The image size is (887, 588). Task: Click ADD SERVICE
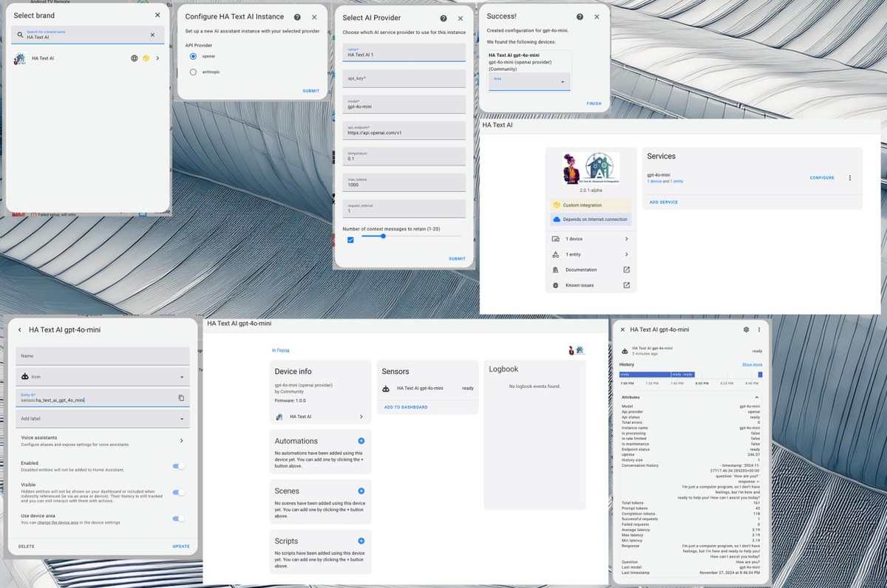point(664,202)
